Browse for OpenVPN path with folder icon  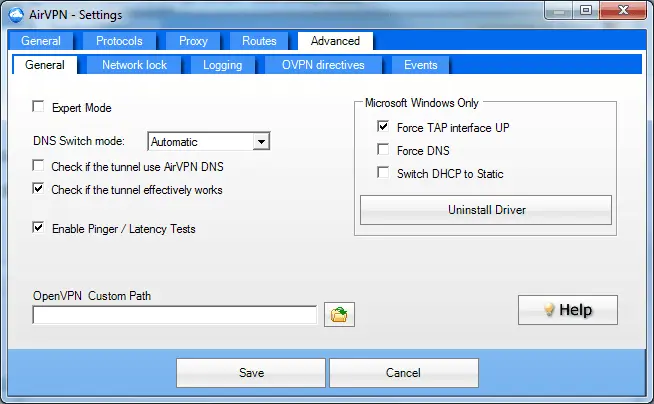pos(339,314)
